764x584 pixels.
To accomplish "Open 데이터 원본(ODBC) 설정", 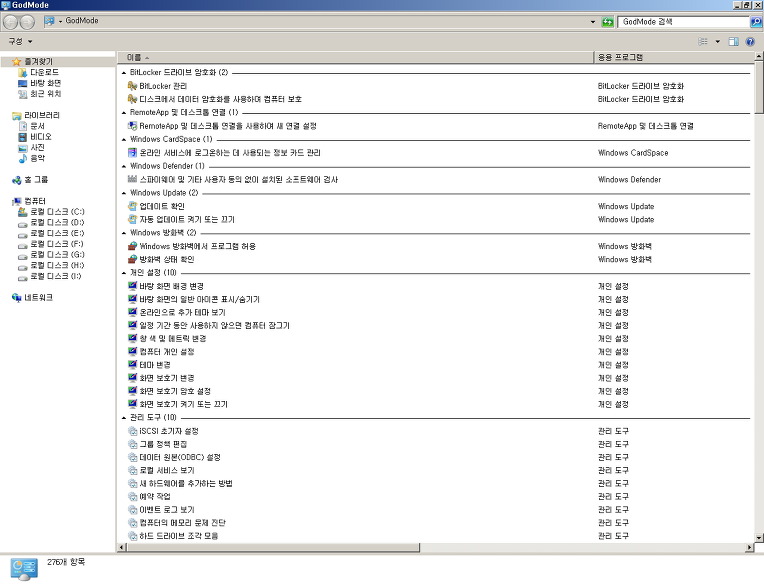I will [180, 457].
